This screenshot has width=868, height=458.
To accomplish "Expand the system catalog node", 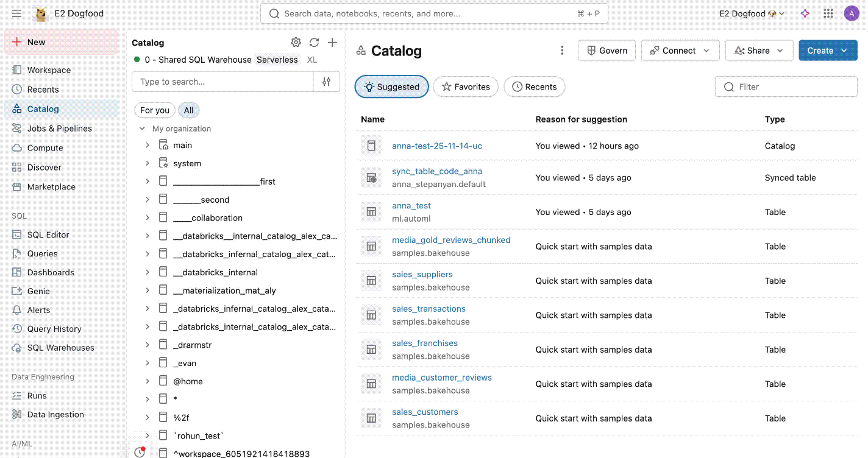I will (147, 163).
